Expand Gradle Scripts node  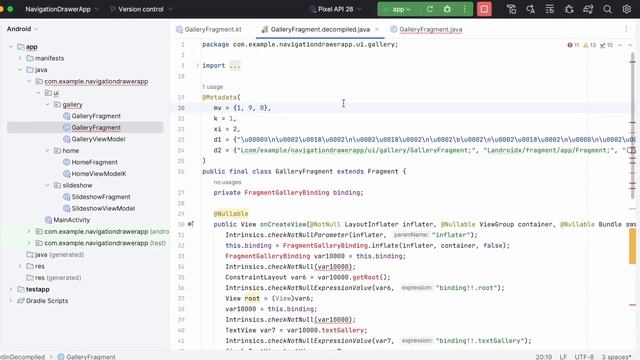11,301
